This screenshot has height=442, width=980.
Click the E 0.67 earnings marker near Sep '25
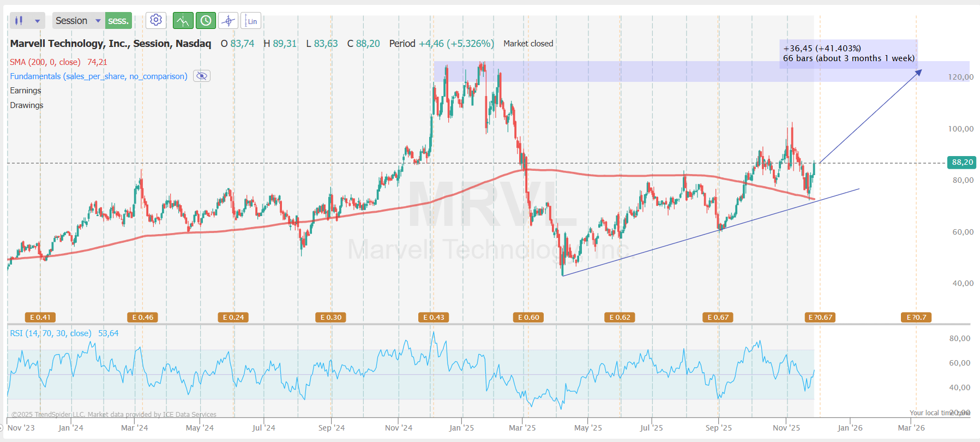(718, 317)
